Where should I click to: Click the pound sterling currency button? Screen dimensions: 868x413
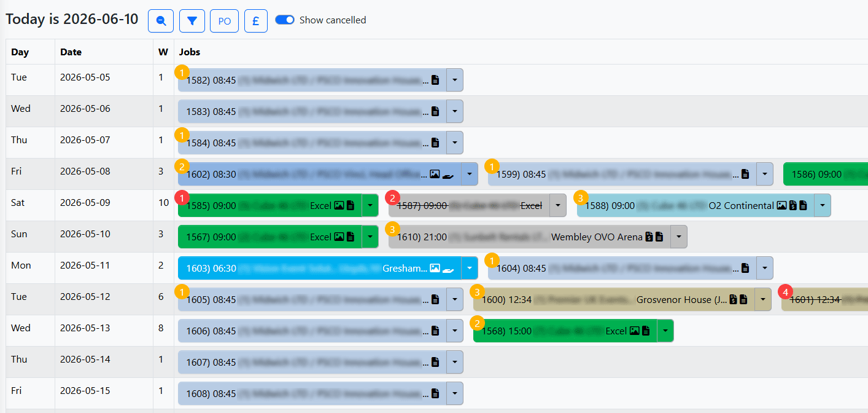(x=256, y=21)
